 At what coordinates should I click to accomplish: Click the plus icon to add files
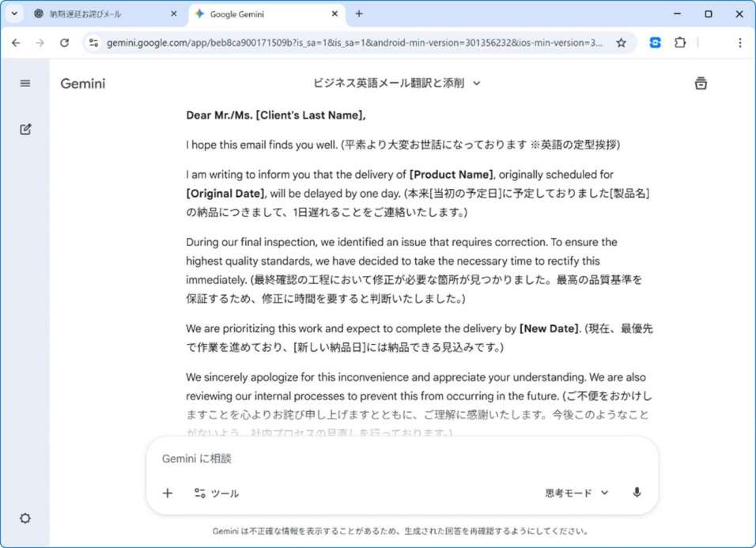pos(168,493)
